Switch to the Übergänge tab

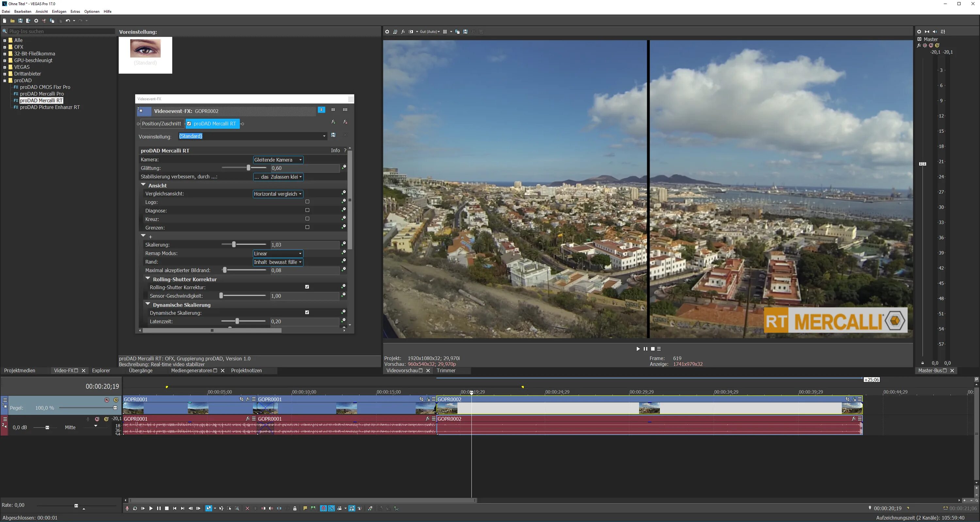pyautogui.click(x=140, y=370)
